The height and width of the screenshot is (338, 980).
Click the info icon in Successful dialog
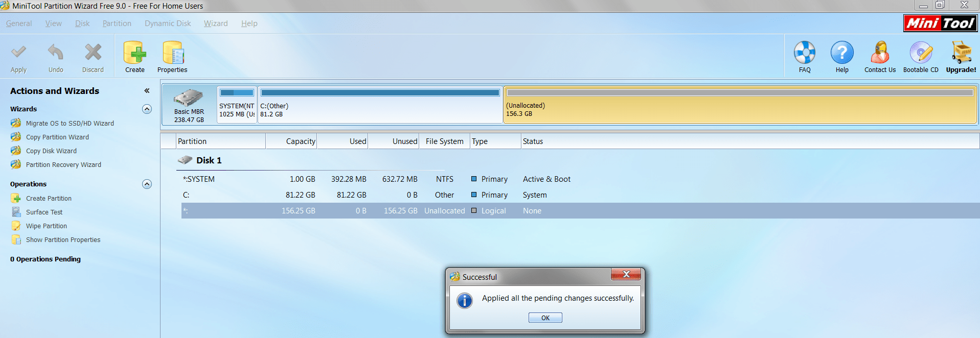(464, 301)
